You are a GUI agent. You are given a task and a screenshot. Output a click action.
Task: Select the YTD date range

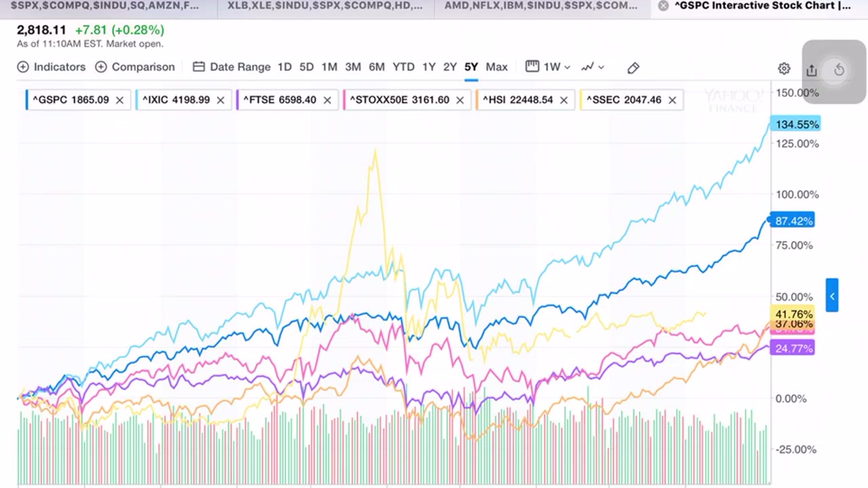click(403, 67)
